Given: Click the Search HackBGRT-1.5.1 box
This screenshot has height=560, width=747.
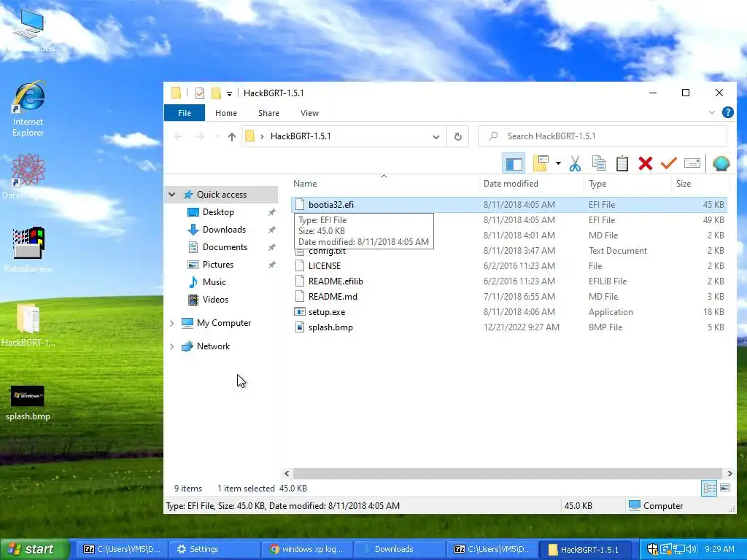Looking at the screenshot, I should [x=603, y=136].
